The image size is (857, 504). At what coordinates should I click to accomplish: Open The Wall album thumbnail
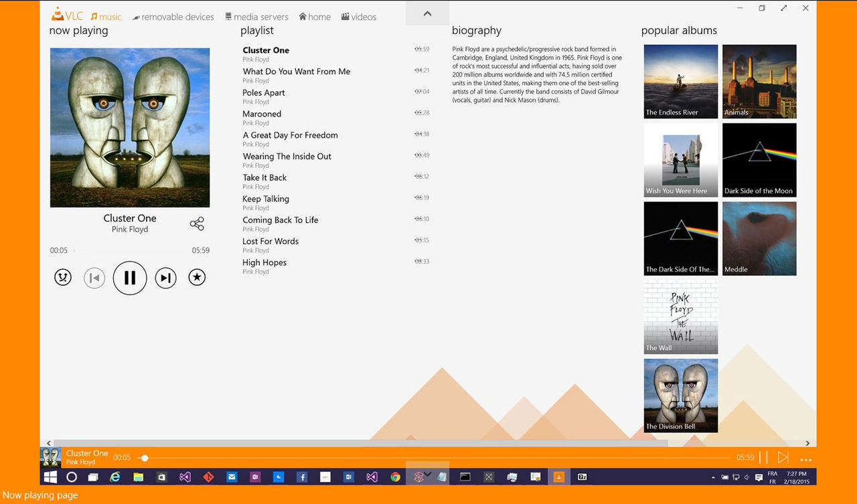pyautogui.click(x=680, y=317)
